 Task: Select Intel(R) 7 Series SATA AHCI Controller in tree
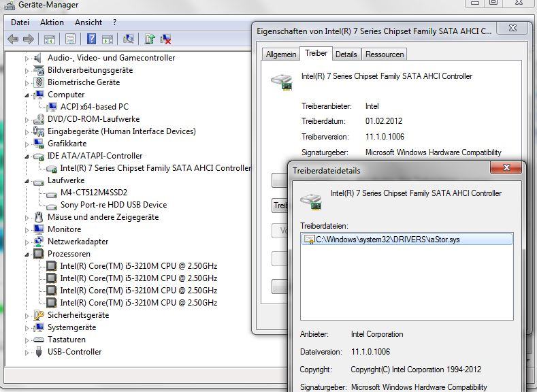click(x=155, y=168)
